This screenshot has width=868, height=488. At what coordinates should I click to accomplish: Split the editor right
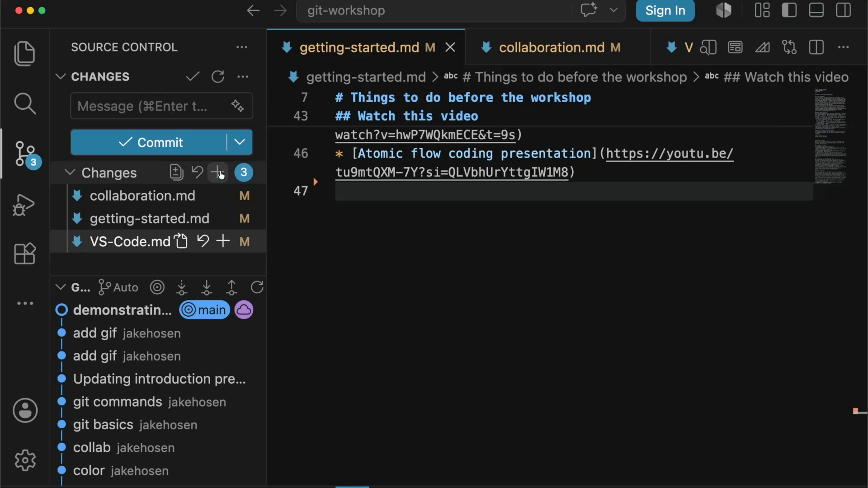point(816,47)
